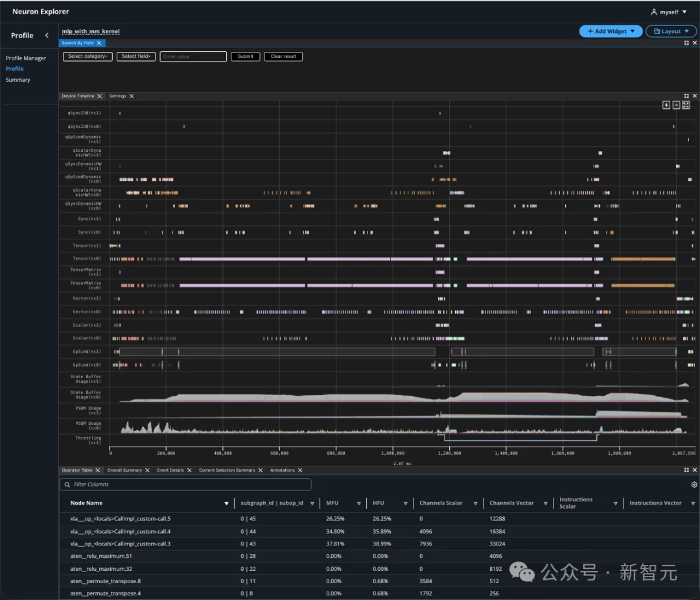The height and width of the screenshot is (600, 700).
Task: Open the Channels Scalar column filter
Action: click(x=475, y=503)
